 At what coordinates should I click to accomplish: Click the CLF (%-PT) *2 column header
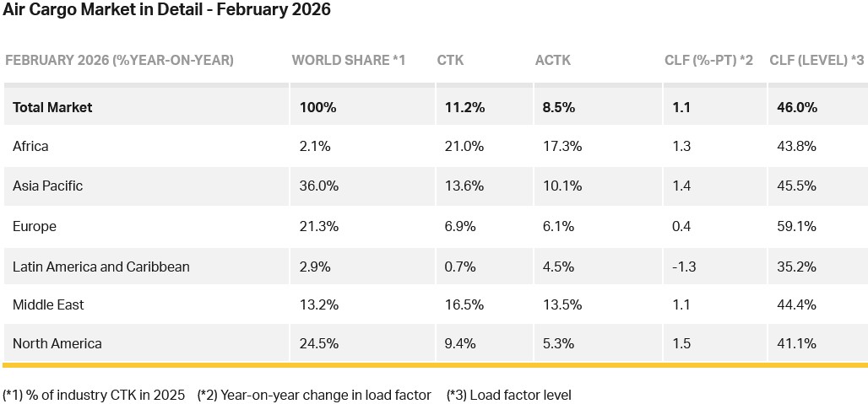708,61
